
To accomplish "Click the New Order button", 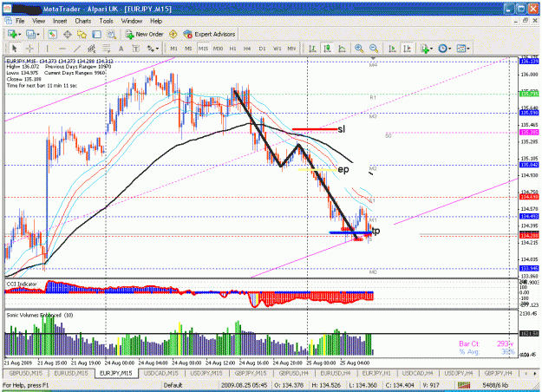I will 144,34.
